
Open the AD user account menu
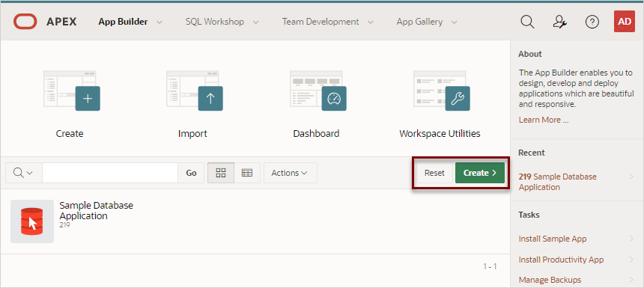(625, 22)
